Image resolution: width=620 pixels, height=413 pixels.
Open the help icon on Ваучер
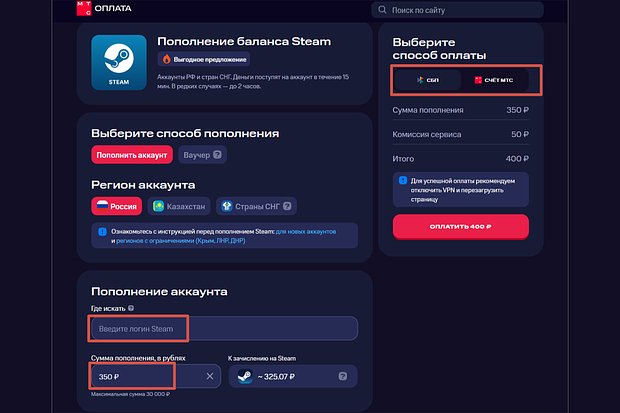(217, 155)
